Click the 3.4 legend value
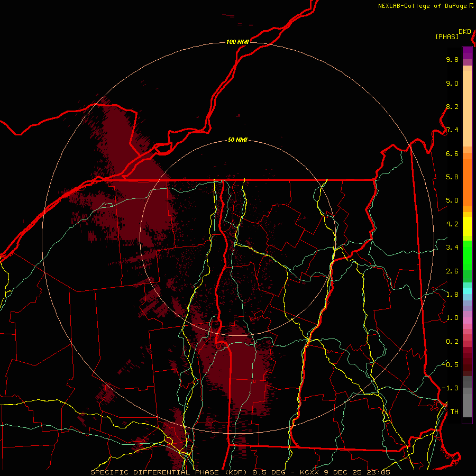 (x=452, y=248)
